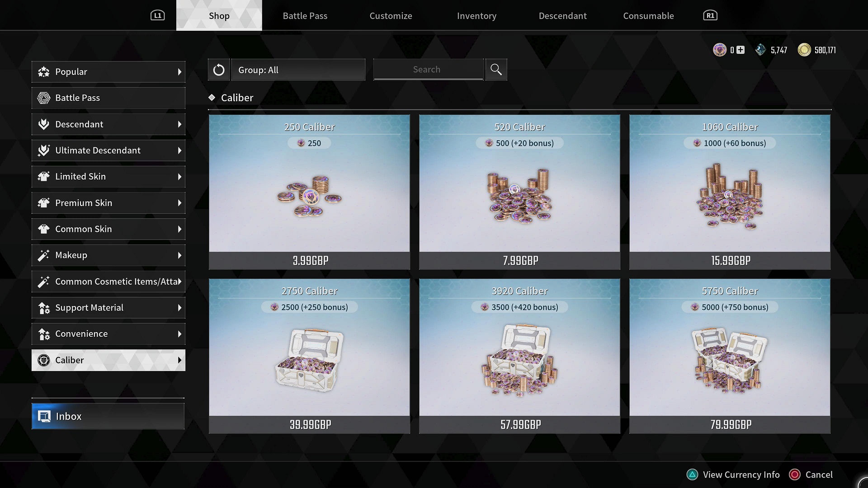
Task: Open the Group: All dropdown filter
Action: 297,70
